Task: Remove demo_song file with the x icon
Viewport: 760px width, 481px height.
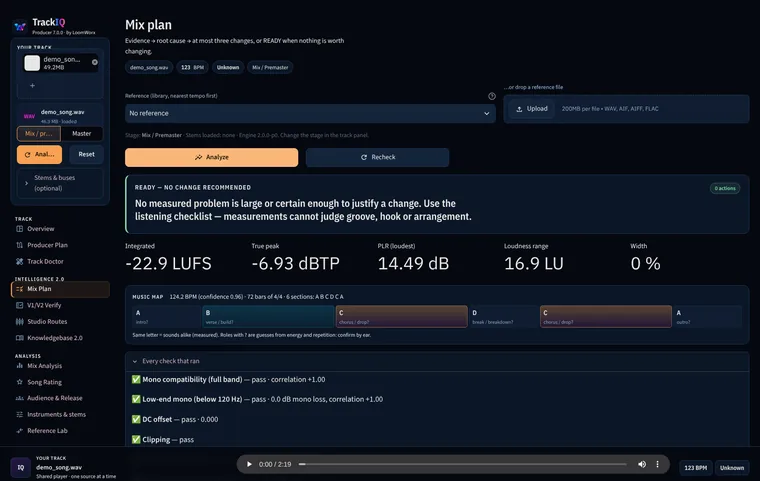Action: [x=95, y=62]
